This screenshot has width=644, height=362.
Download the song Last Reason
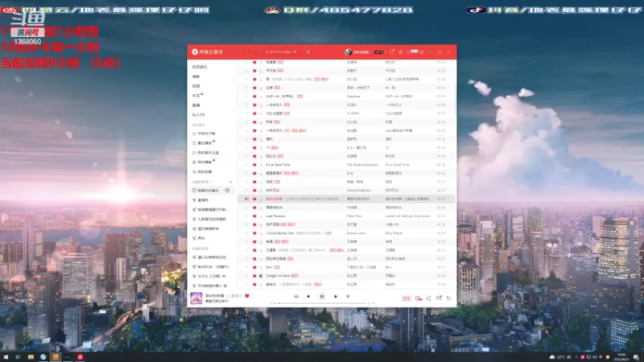(x=261, y=216)
